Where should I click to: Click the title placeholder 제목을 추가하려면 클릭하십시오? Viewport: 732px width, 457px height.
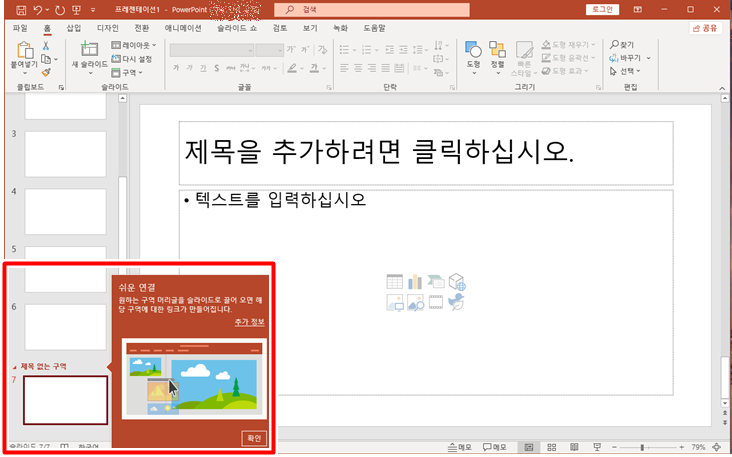tap(426, 153)
